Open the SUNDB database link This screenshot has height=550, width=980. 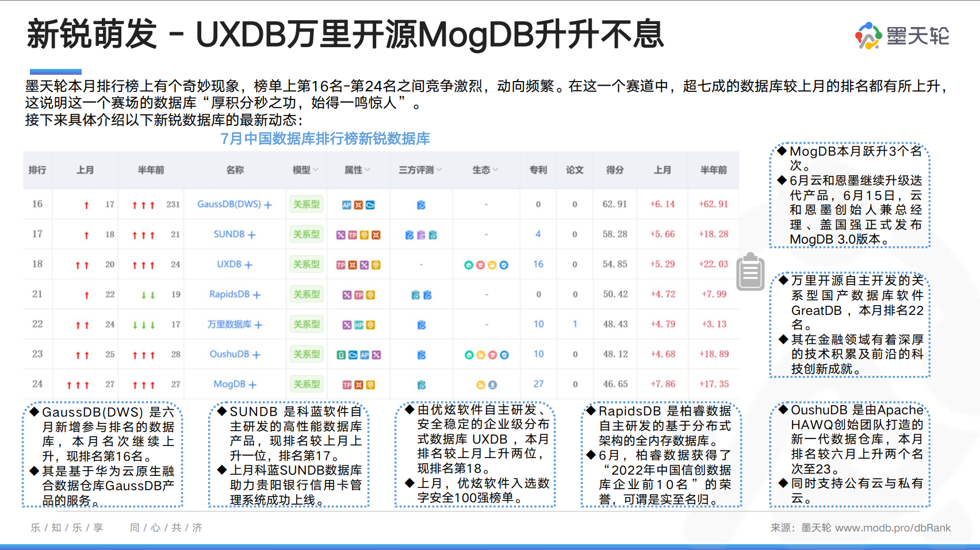[229, 234]
